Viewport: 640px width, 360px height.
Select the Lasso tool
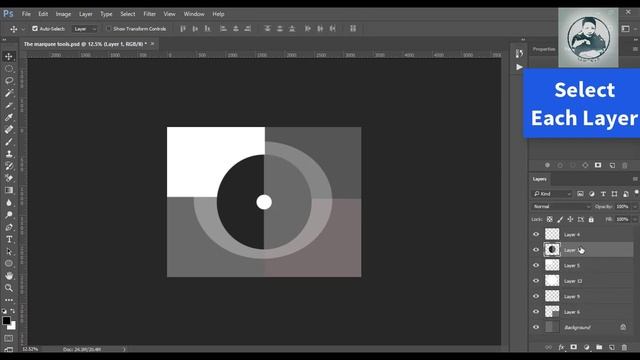click(9, 81)
